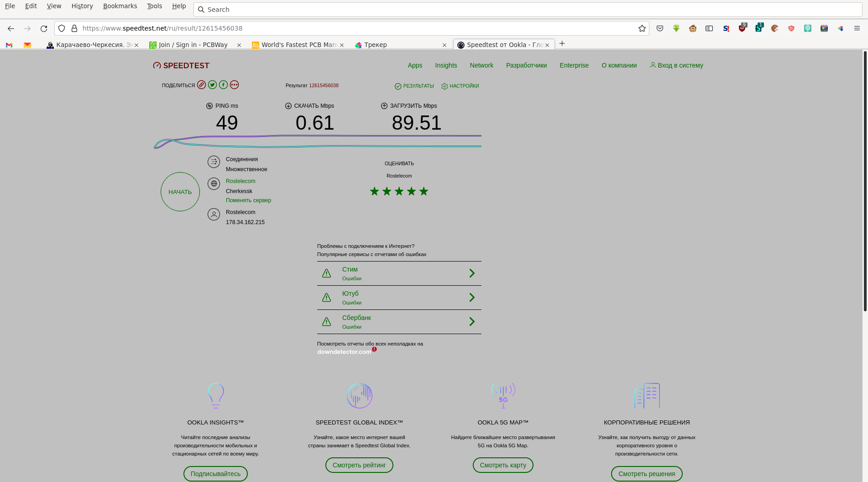Share result on Twitter icon

point(212,85)
